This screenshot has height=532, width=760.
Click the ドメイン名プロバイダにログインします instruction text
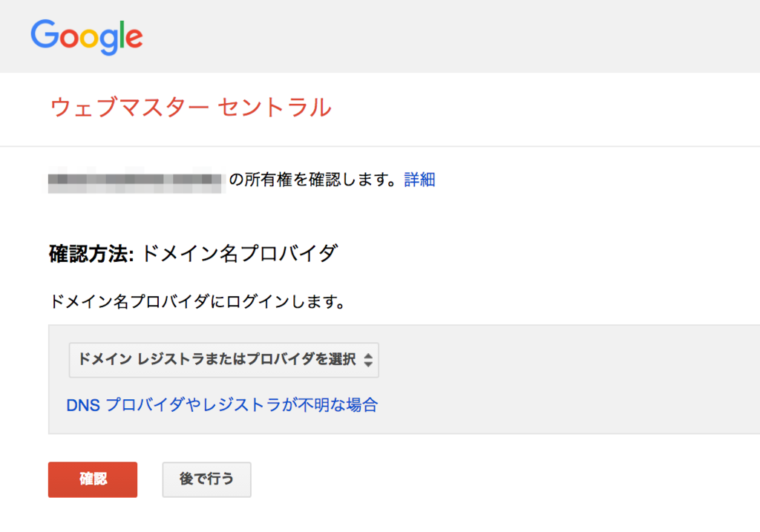pyautogui.click(x=197, y=303)
